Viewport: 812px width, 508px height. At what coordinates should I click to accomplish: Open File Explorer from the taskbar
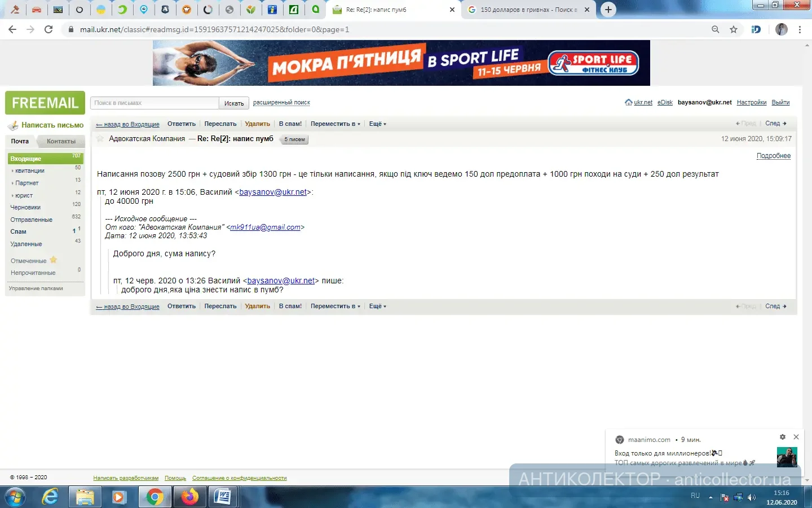85,497
